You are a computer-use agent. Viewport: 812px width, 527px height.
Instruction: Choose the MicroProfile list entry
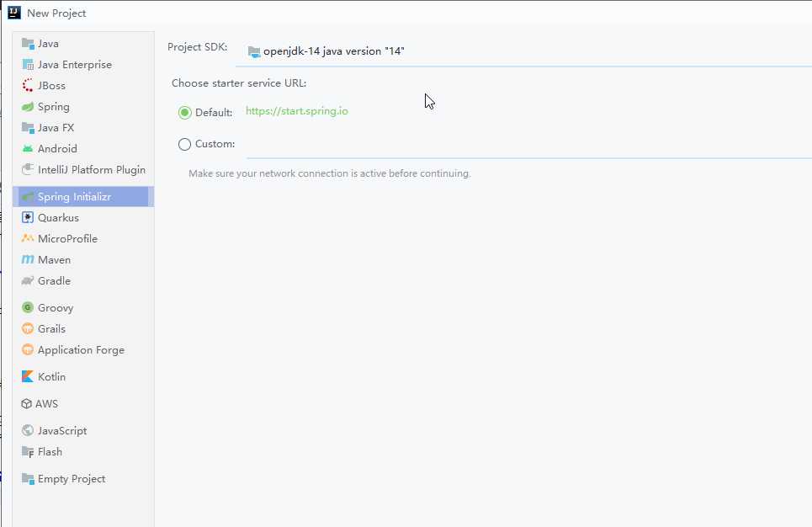[x=83, y=239]
